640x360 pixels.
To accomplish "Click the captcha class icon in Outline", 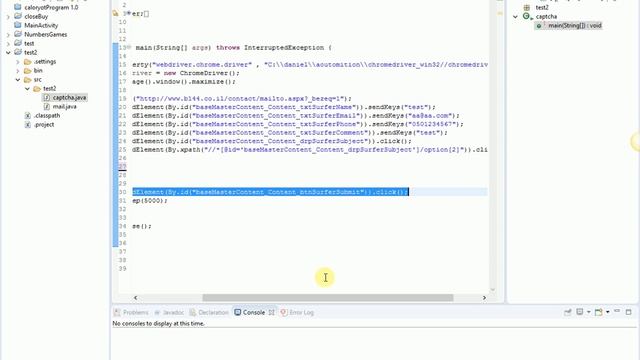I will click(527, 16).
